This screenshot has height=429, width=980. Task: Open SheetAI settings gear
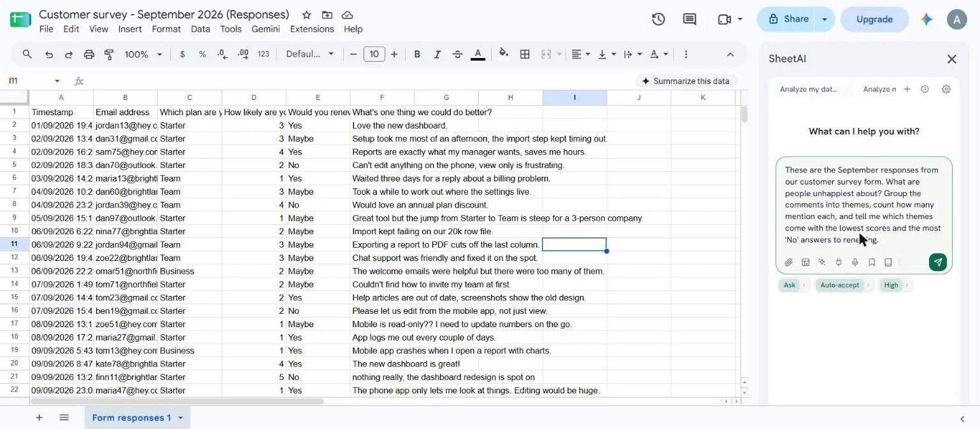click(946, 89)
